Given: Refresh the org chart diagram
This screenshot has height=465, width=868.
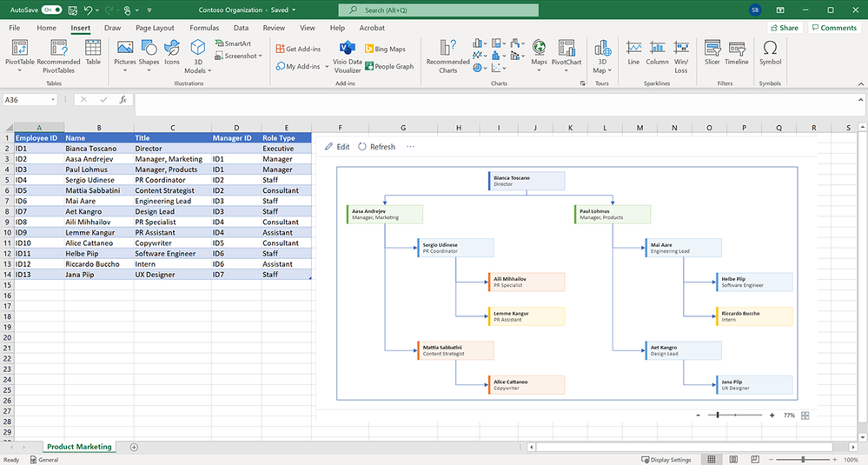Looking at the screenshot, I should [x=376, y=147].
